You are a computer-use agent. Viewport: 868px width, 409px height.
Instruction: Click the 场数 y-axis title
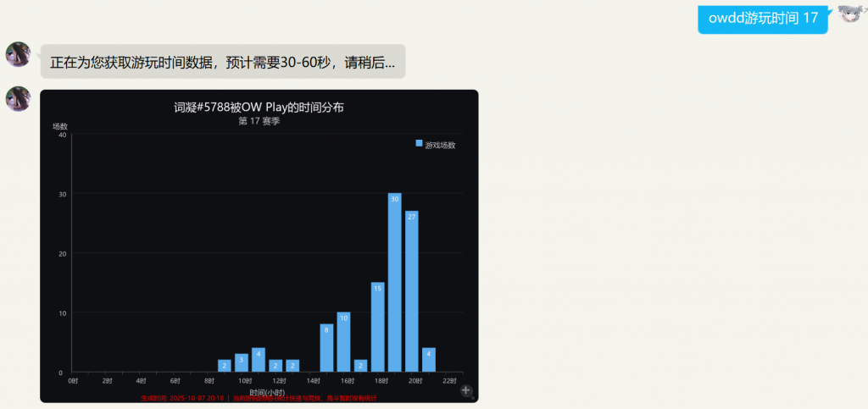[x=60, y=126]
